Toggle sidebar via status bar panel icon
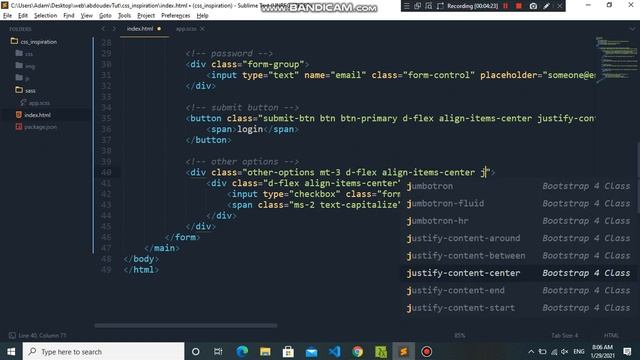The width and height of the screenshot is (640, 360). (x=12, y=336)
